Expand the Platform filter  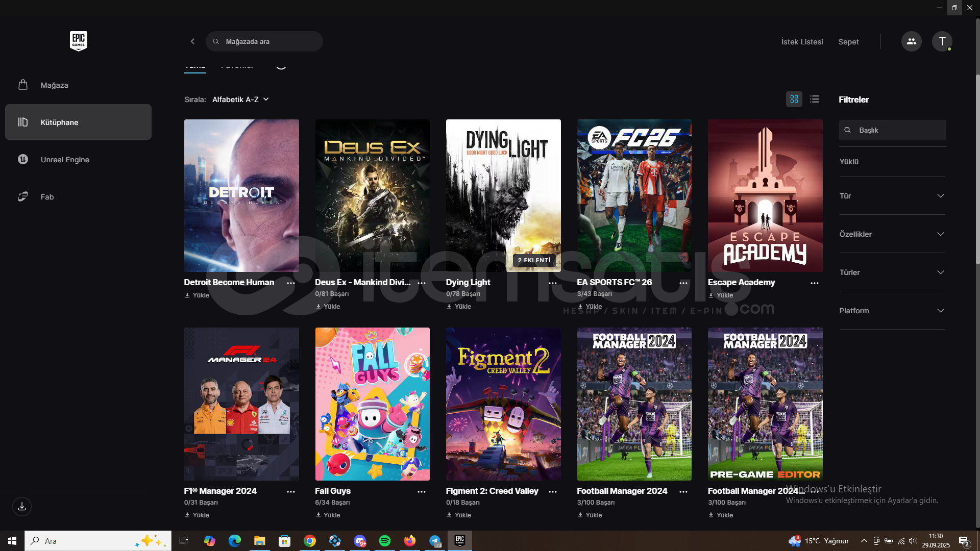click(x=892, y=311)
